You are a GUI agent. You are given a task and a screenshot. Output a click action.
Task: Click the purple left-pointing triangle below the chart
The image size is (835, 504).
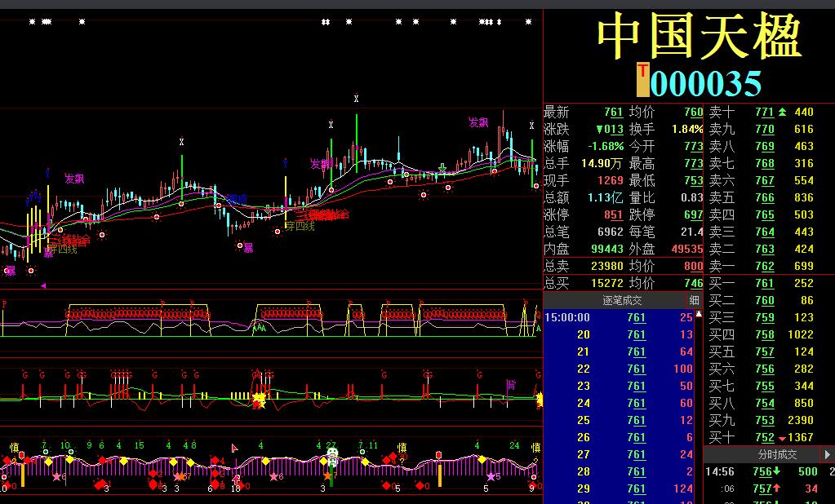[43, 285]
